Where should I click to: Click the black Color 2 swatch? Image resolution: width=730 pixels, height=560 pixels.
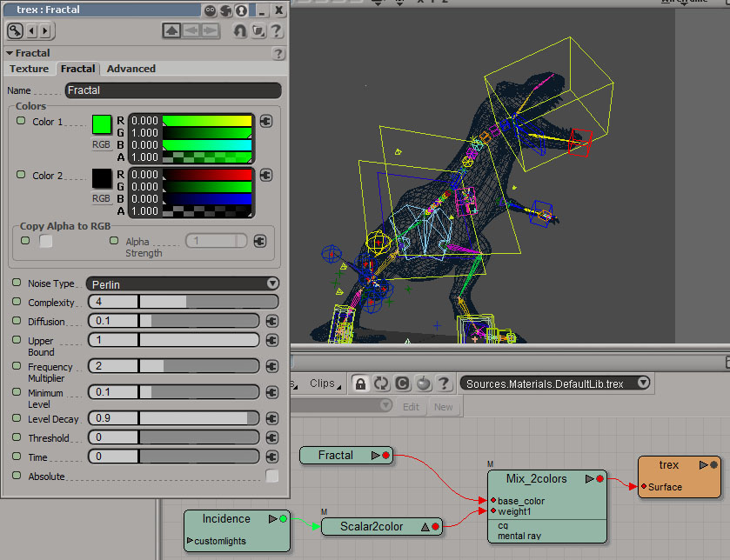102,178
